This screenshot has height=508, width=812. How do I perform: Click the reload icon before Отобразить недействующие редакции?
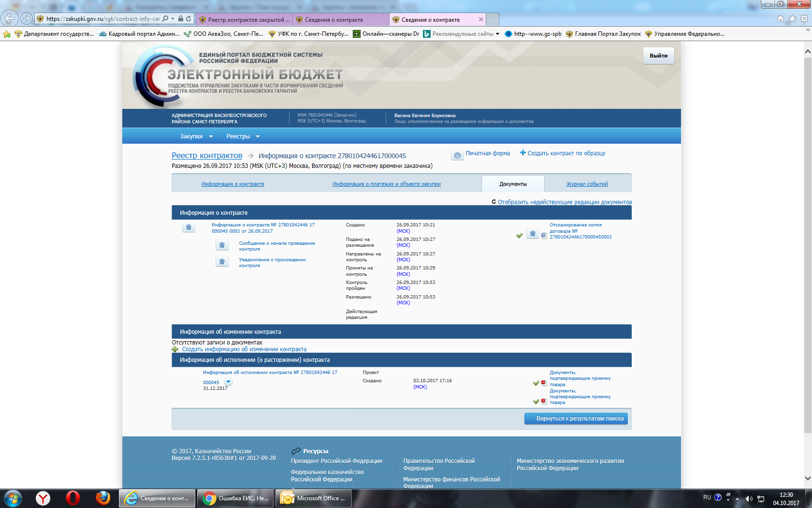[494, 202]
